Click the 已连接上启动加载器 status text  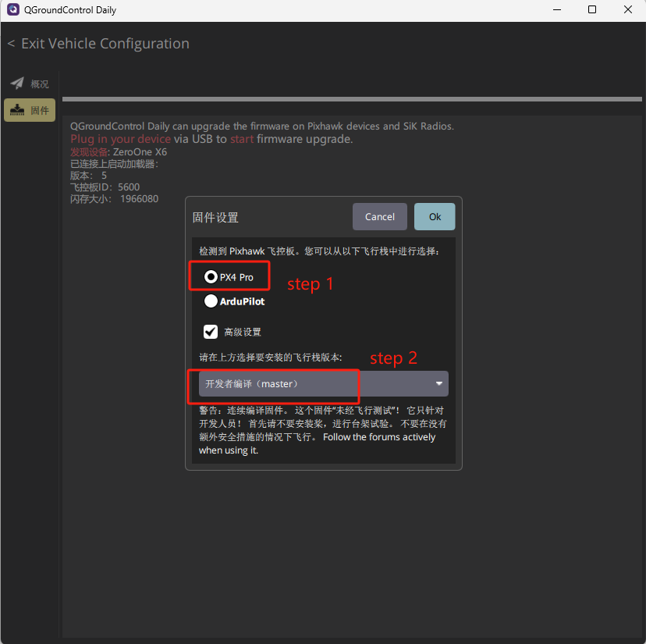tap(114, 164)
